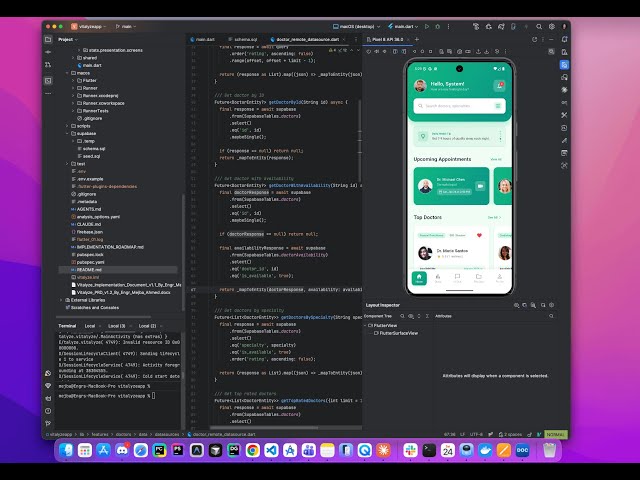640x480 pixels.
Task: Select doctor_remote_datasource.dart tab
Action: pyautogui.click(x=305, y=40)
